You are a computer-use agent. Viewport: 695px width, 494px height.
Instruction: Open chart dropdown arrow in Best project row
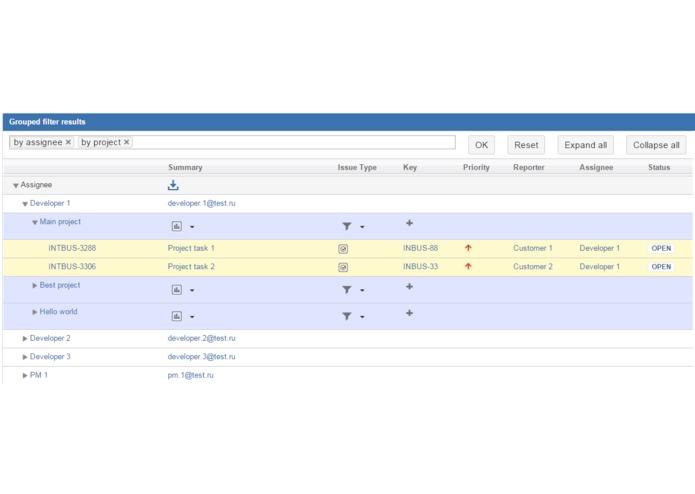coord(192,290)
